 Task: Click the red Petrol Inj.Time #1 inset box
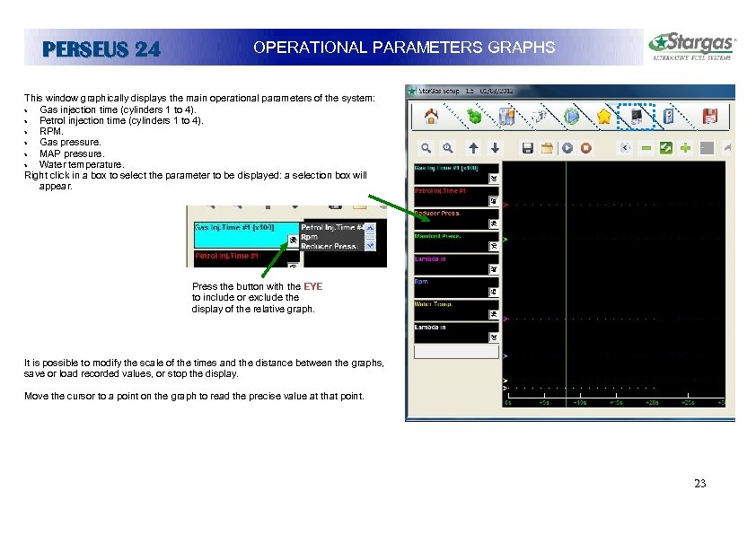point(246,258)
